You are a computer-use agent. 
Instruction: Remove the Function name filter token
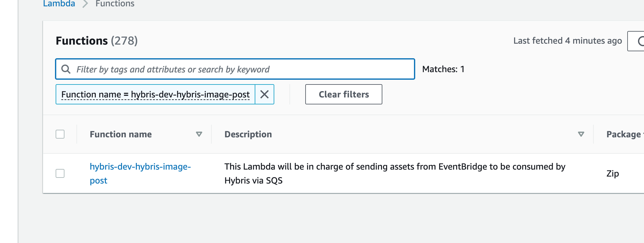coord(264,94)
